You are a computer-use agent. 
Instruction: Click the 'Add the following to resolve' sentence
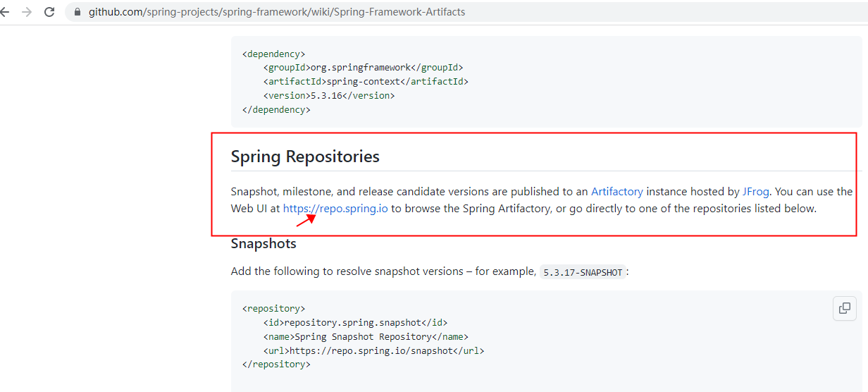430,271
